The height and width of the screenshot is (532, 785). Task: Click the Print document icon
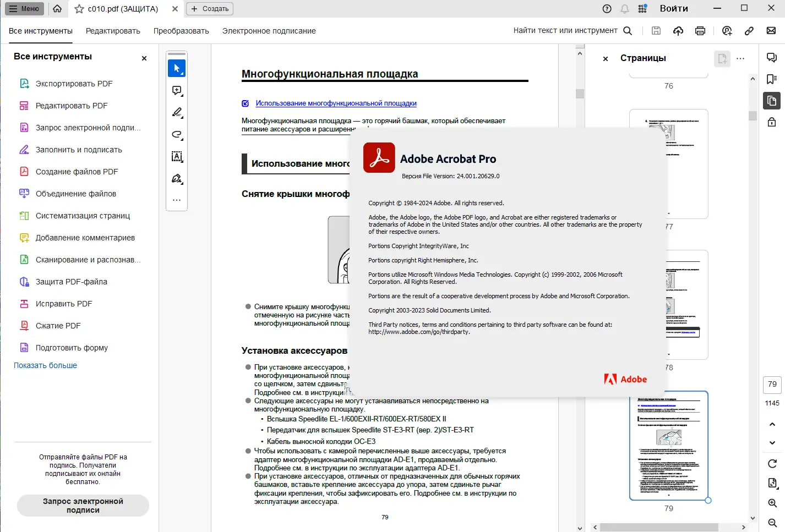click(700, 31)
